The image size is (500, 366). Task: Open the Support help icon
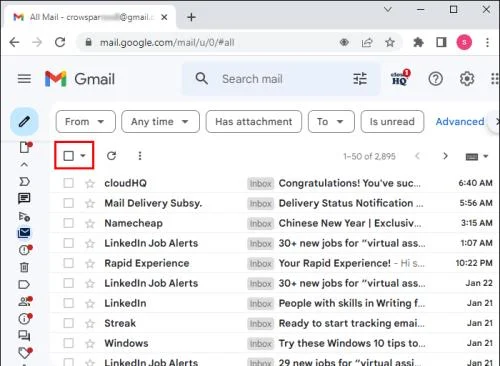point(435,79)
